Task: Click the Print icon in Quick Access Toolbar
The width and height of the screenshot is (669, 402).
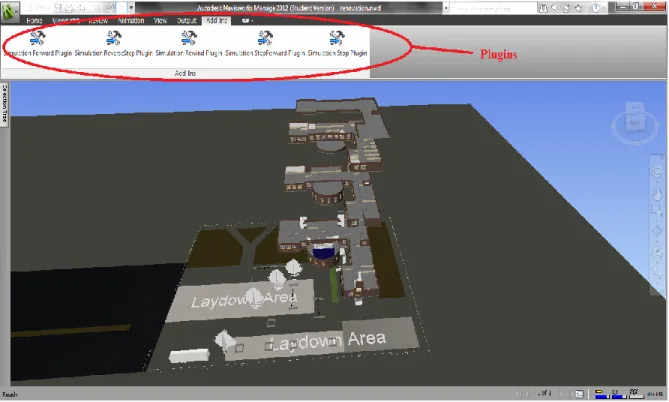Action: click(69, 8)
